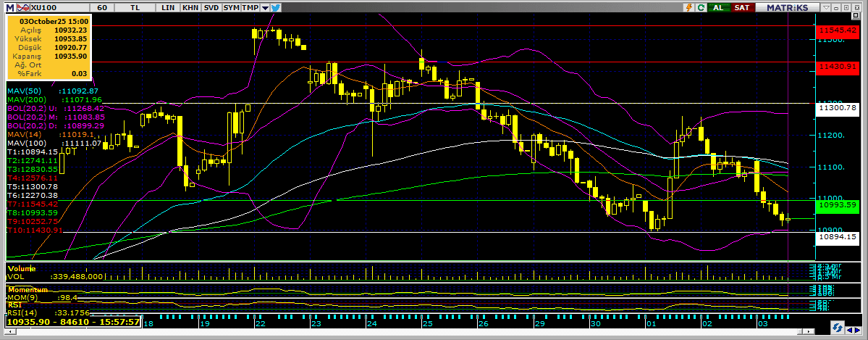The image size is (868, 340).
Task: Click the orange lightning bolt icon
Action: pyautogui.click(x=689, y=7)
